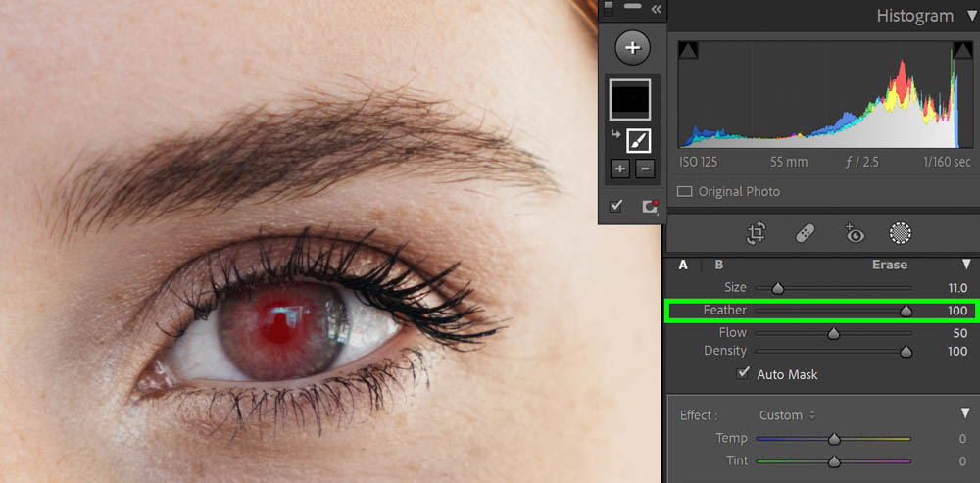This screenshot has width=980, height=483.
Task: Collapse the Masks panel with double chevron
Action: click(x=656, y=9)
